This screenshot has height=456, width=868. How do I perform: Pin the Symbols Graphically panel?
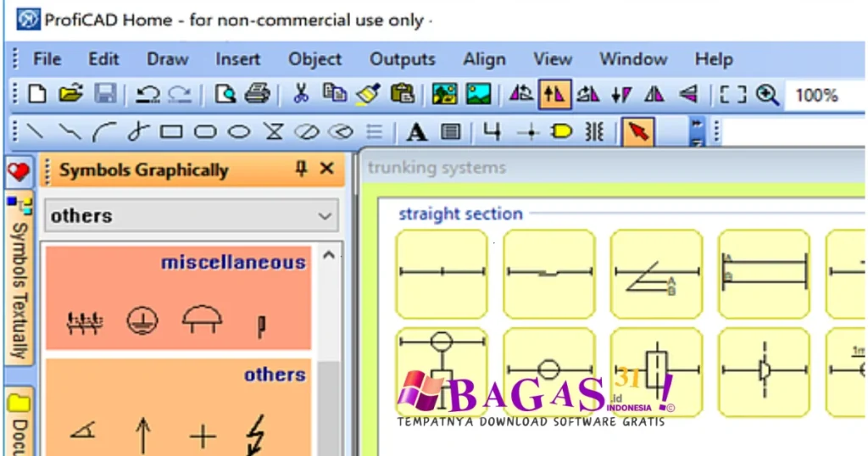click(301, 168)
